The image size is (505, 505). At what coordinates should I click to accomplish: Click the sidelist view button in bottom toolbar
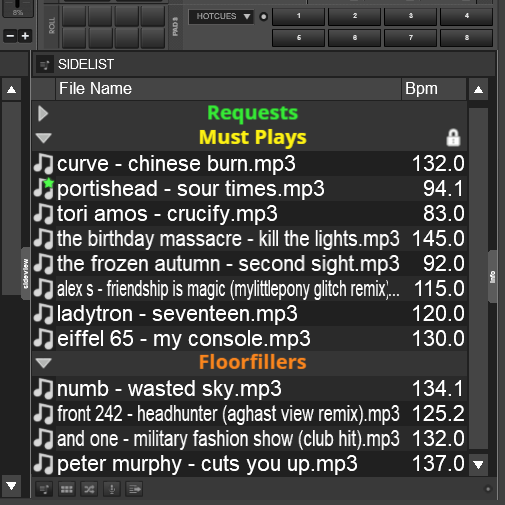pyautogui.click(x=44, y=489)
